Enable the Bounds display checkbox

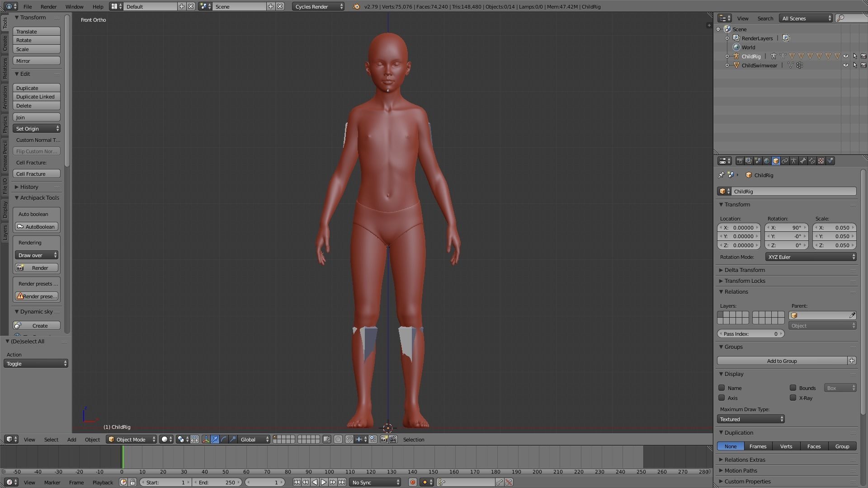(793, 388)
